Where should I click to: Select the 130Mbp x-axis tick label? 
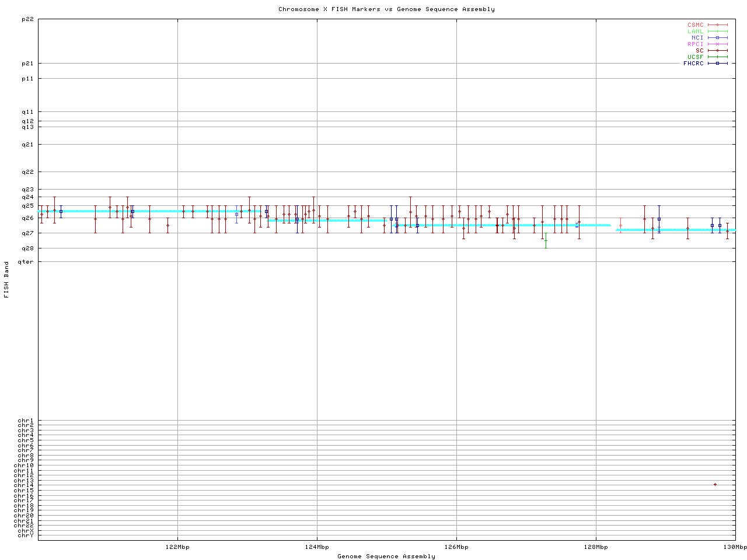pos(735,547)
